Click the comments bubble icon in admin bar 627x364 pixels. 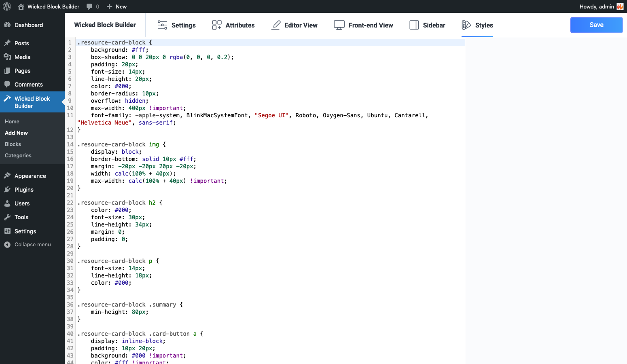pos(89,6)
